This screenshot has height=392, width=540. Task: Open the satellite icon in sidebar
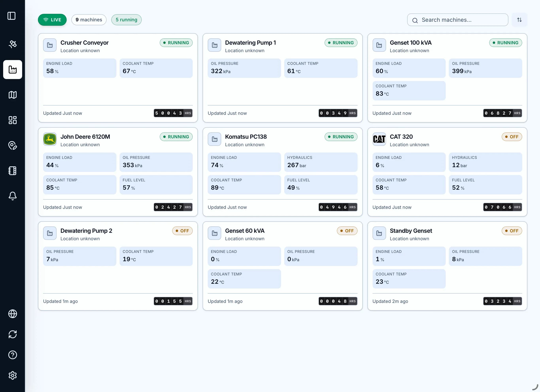[x=13, y=44]
